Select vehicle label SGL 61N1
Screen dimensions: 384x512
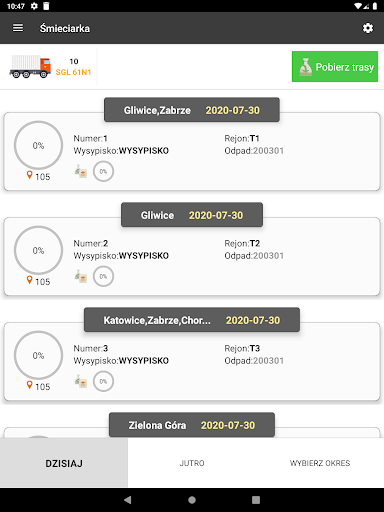[73, 72]
